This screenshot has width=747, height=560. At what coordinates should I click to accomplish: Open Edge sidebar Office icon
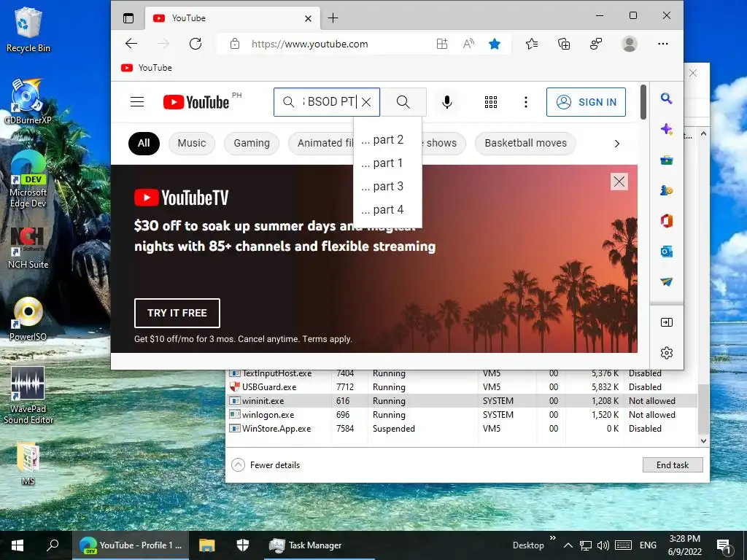point(667,221)
